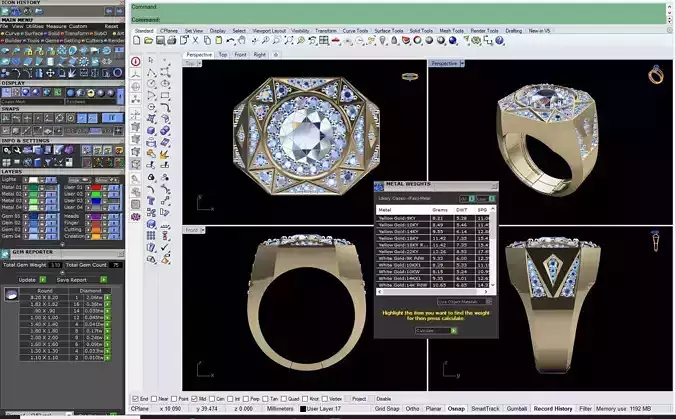Click the Cut scissors icon in toolbar
This screenshot has height=419, width=676.
click(x=195, y=41)
